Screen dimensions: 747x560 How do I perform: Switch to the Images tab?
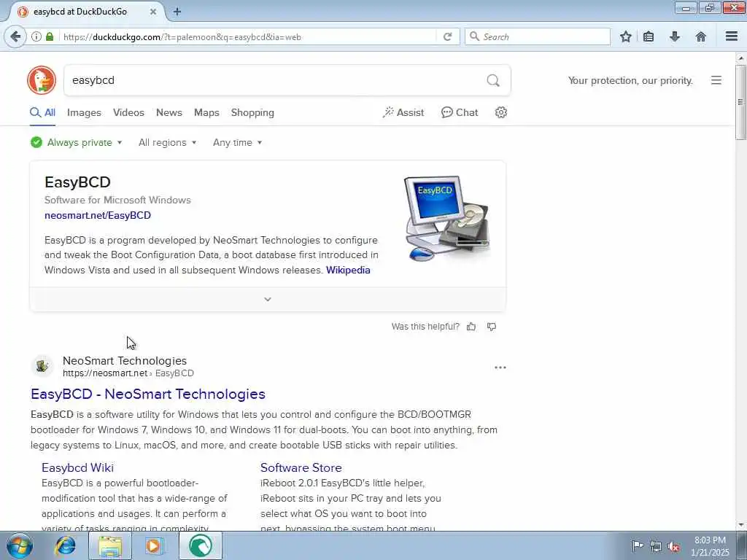pyautogui.click(x=84, y=112)
